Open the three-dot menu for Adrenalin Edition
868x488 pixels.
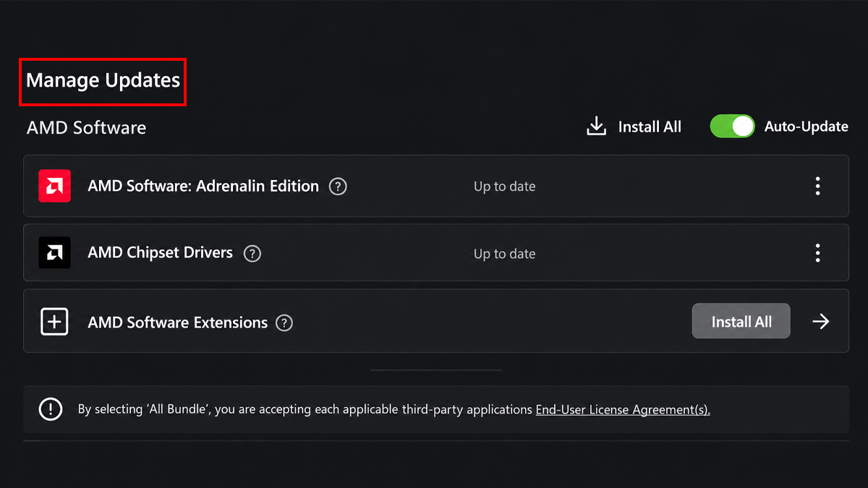(818, 186)
